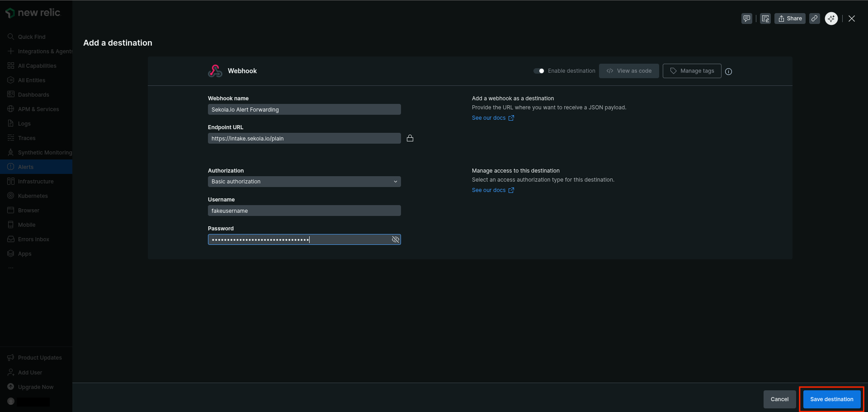868x412 pixels.
Task: Open Dashboards in the sidebar
Action: 33,94
